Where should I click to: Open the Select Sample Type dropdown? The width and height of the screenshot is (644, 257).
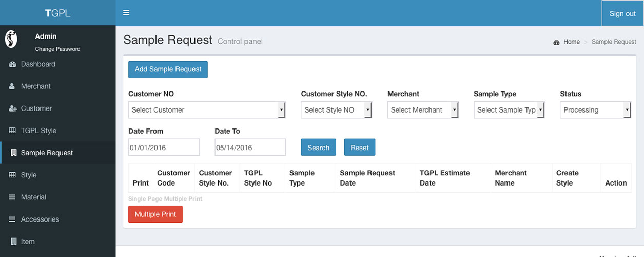coord(509,110)
